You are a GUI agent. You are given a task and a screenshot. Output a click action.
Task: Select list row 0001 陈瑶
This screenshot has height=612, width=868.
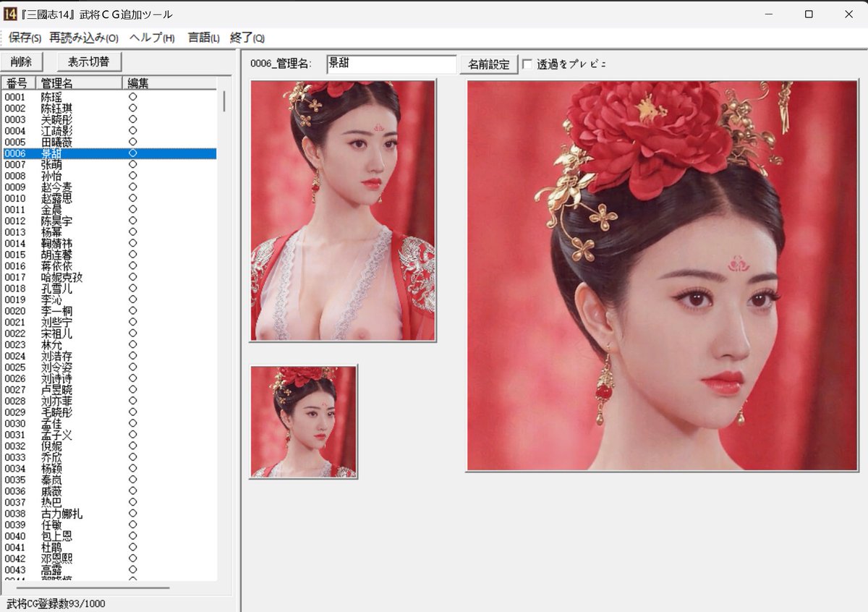point(109,97)
